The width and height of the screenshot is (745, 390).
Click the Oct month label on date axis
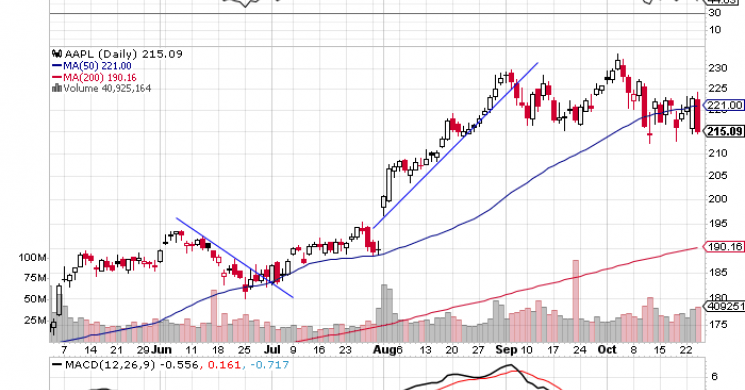pyautogui.click(x=607, y=350)
